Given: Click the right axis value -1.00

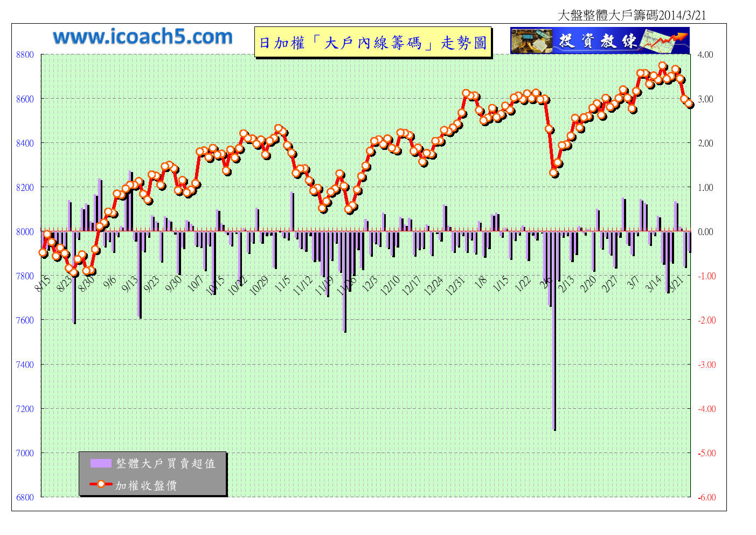Looking at the screenshot, I should (707, 276).
